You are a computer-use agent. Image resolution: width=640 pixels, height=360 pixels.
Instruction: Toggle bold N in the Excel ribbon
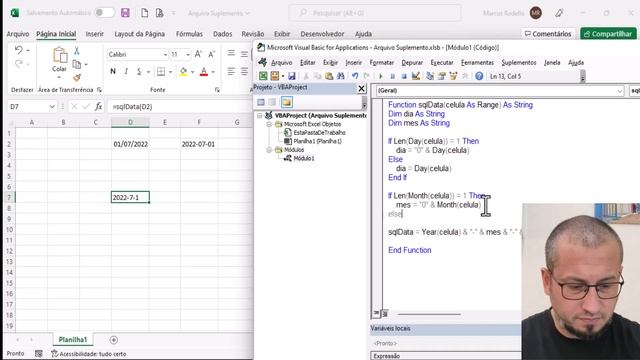[x=113, y=71]
